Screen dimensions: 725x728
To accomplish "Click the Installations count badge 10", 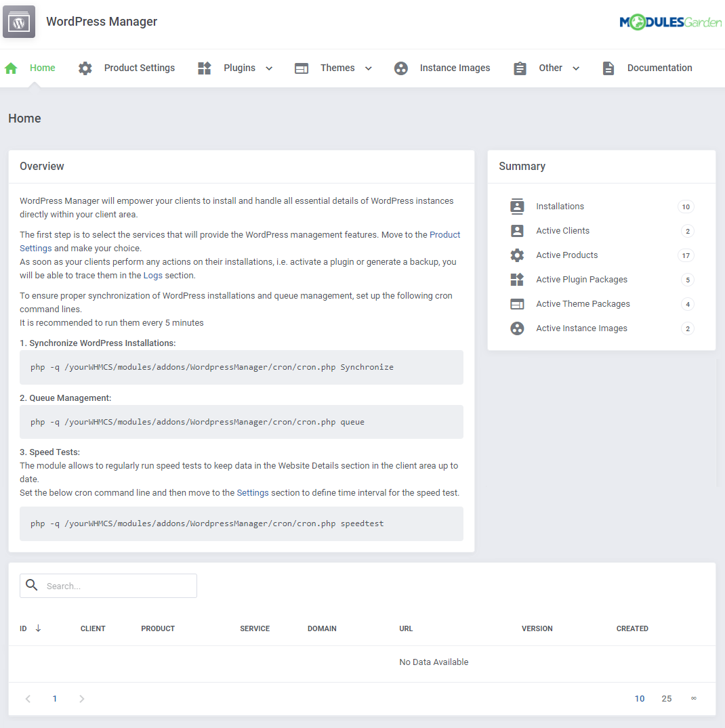I will coord(686,207).
